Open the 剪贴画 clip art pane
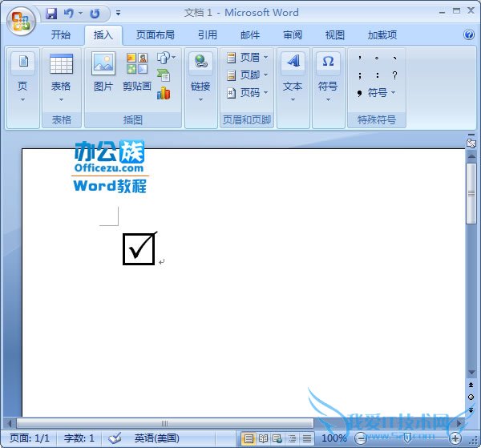481x448 pixels. click(x=137, y=72)
